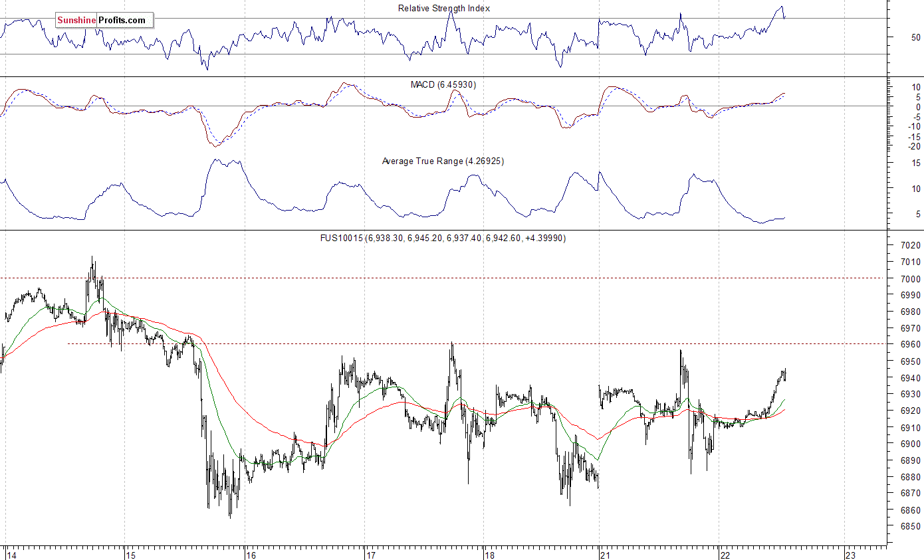This screenshot has height=560, width=924.
Task: Click date label 15 on time axis
Action: point(130,555)
